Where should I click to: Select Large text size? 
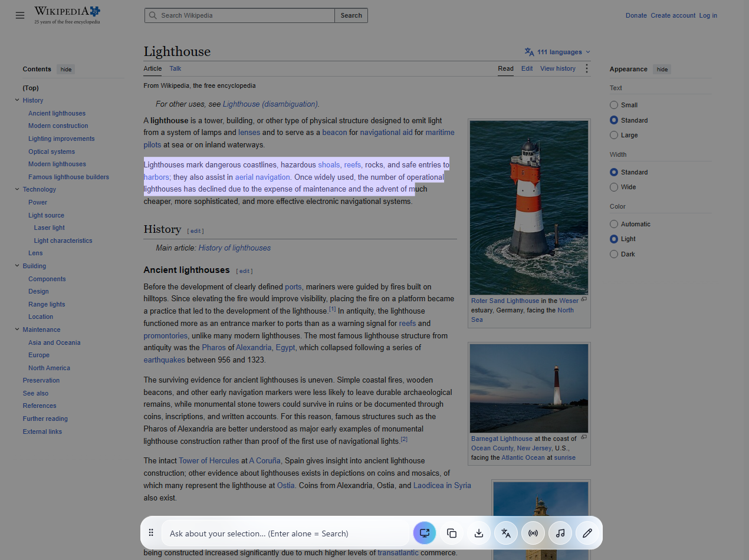pos(614,135)
